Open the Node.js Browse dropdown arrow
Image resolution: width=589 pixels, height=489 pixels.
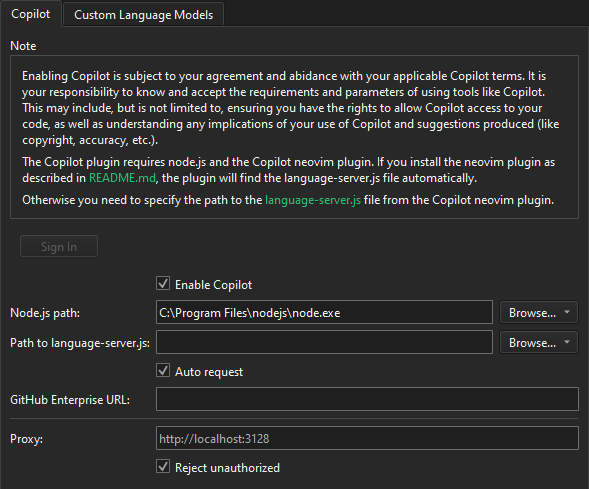(x=567, y=312)
